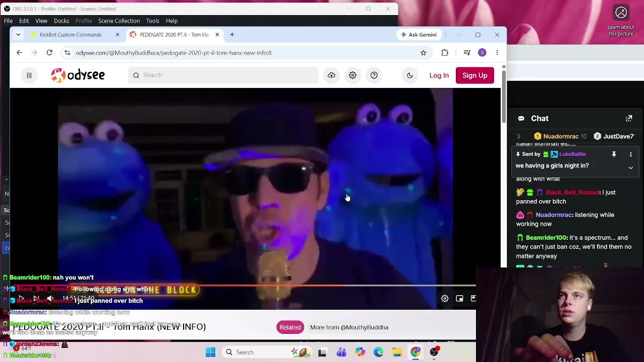Open the Chrome profile avatar

tap(482, 53)
